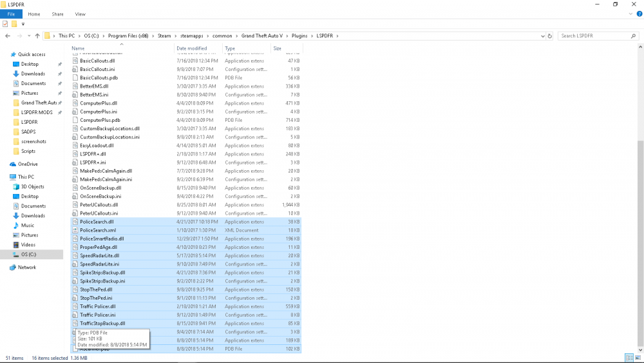Open SADPS folder in sidebar
This screenshot has height=363, width=644.
click(x=28, y=132)
